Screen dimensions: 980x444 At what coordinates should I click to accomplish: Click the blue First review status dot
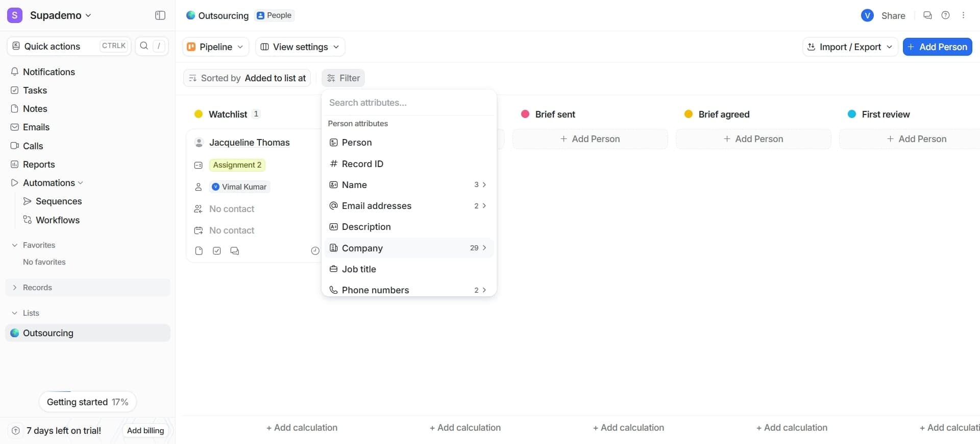point(852,114)
